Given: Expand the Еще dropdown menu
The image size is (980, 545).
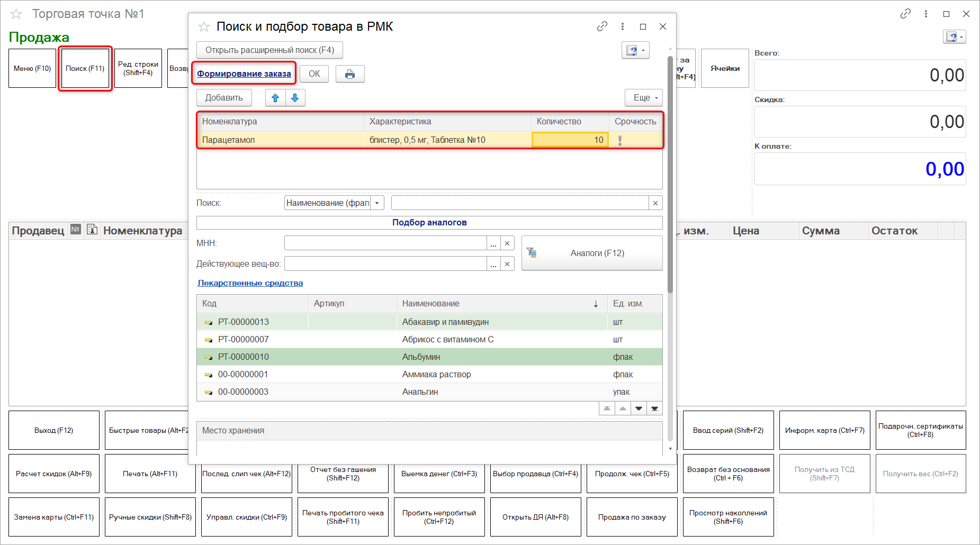Looking at the screenshot, I should coord(644,98).
